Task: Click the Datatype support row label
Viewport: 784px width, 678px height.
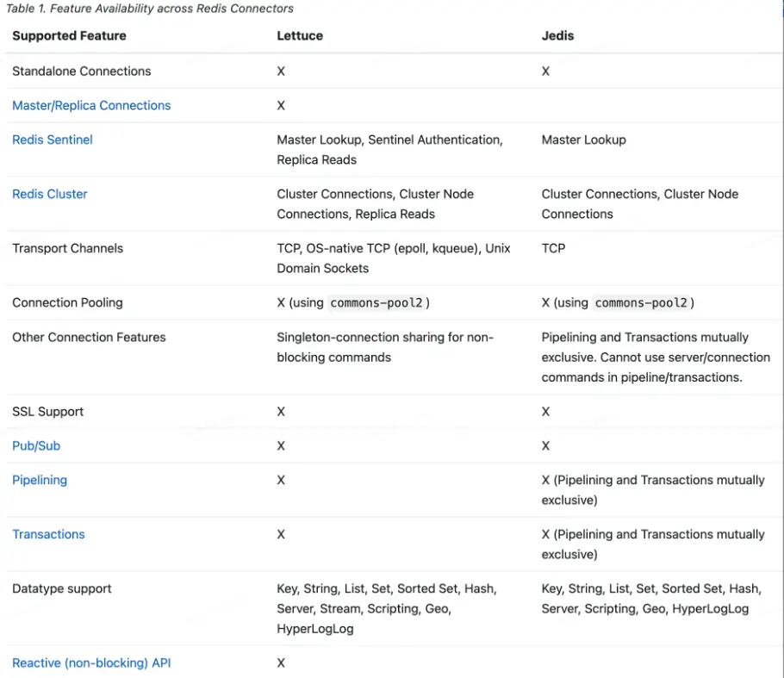Action: (x=62, y=588)
